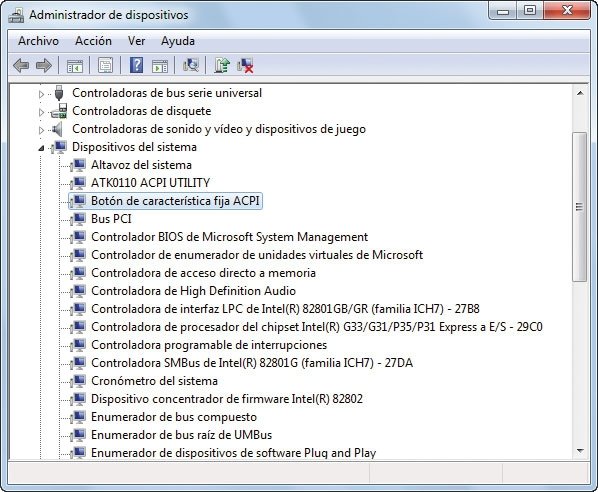Click the vertical scrollbar thumb
Image resolution: width=598 pixels, height=492 pixels.
coord(580,207)
